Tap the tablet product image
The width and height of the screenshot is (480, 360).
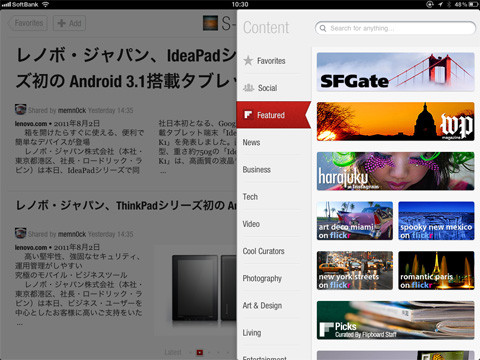click(204, 288)
